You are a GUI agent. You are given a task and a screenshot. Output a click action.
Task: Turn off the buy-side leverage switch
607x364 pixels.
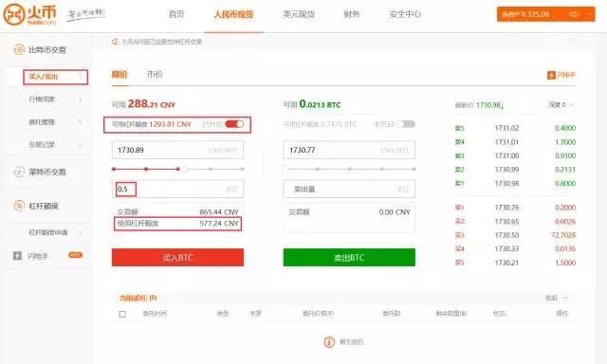(234, 124)
